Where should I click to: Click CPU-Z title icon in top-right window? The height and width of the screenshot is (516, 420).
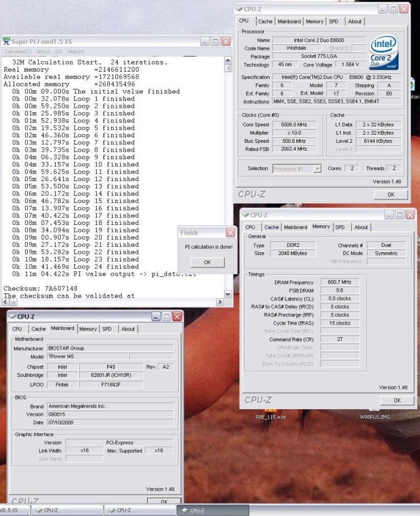(240, 9)
